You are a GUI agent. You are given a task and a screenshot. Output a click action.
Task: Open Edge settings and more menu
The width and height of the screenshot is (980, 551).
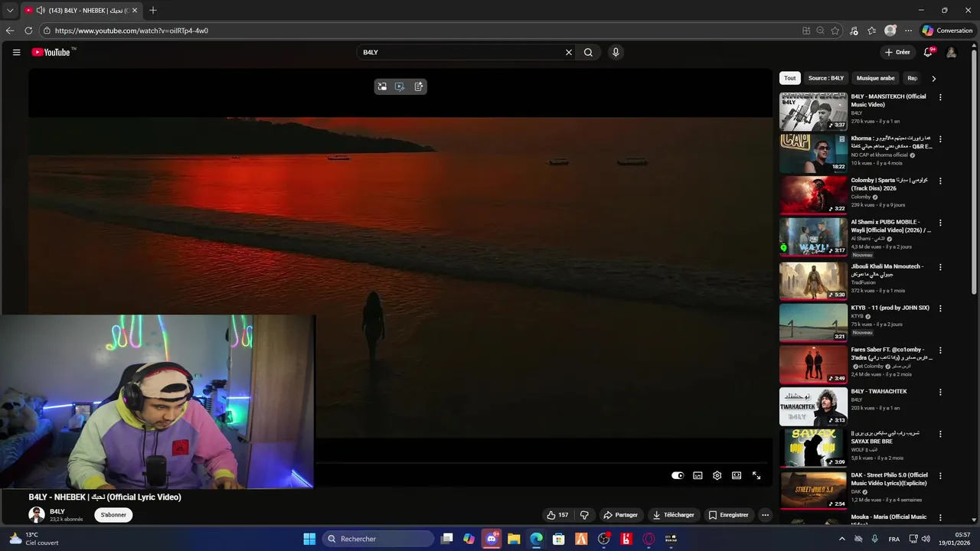[x=908, y=31]
